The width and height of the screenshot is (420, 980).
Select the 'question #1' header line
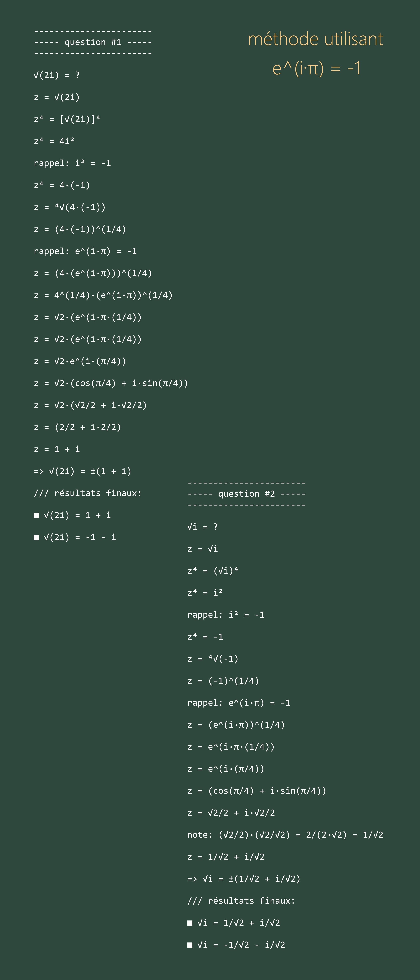93,42
